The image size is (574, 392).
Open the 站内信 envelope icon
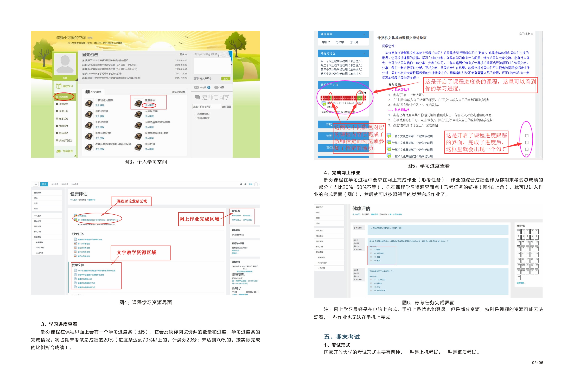tap(196, 87)
